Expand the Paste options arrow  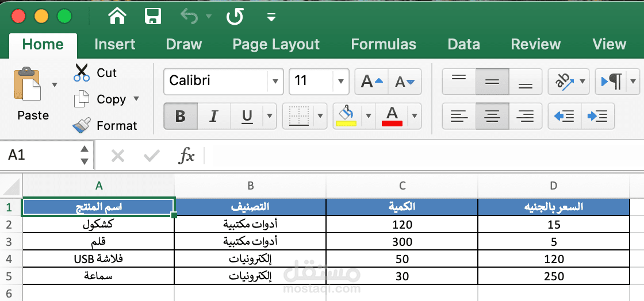pos(54,84)
